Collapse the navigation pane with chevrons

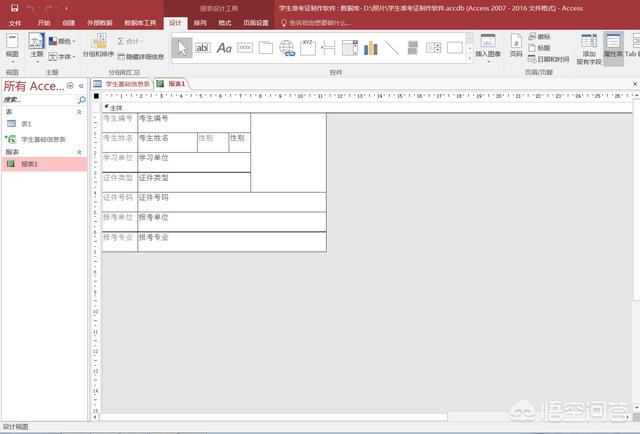81,86
